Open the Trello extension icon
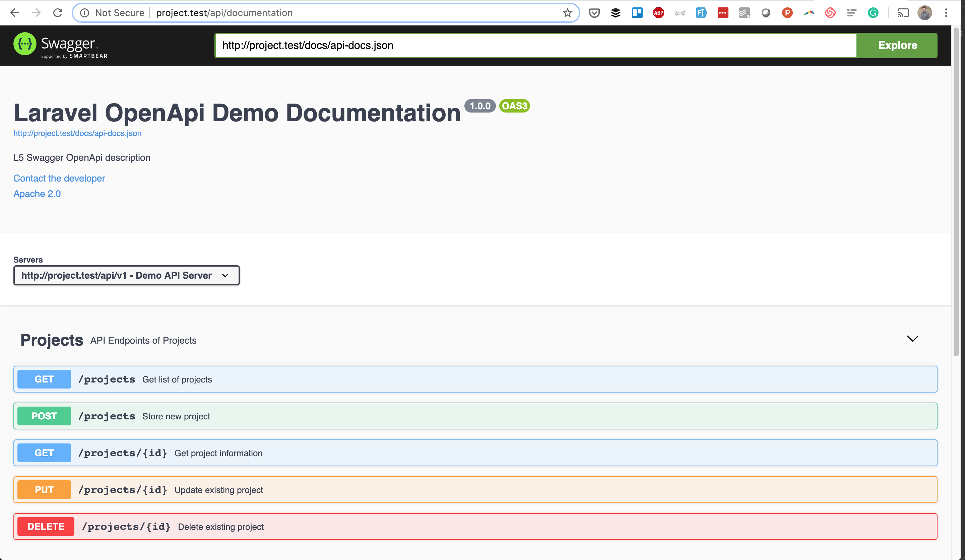The height and width of the screenshot is (560, 965). pyautogui.click(x=637, y=13)
